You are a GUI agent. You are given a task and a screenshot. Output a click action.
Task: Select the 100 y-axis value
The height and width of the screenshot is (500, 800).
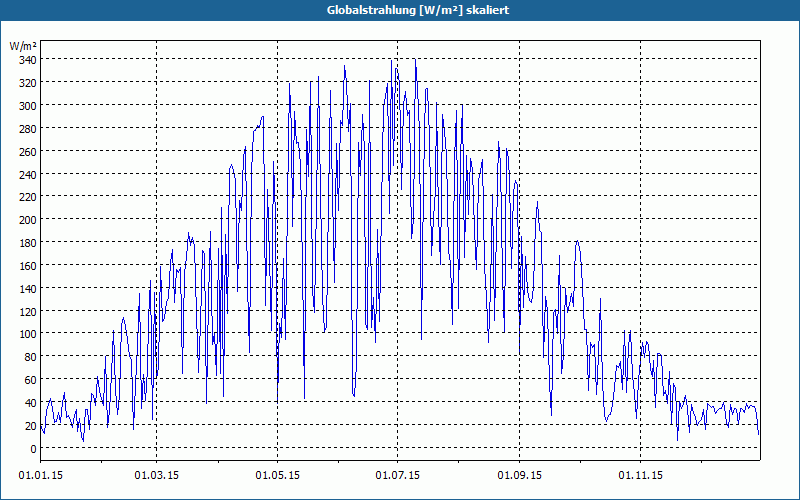pyautogui.click(x=28, y=334)
